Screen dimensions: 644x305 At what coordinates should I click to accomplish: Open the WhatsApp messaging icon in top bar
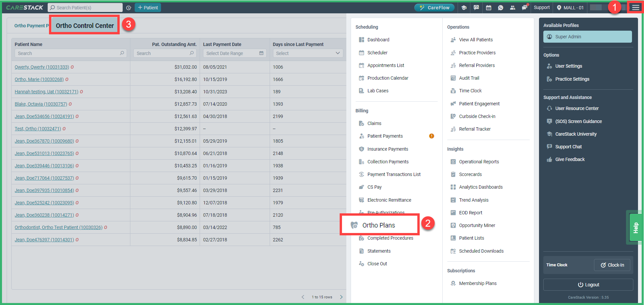coord(501,7)
